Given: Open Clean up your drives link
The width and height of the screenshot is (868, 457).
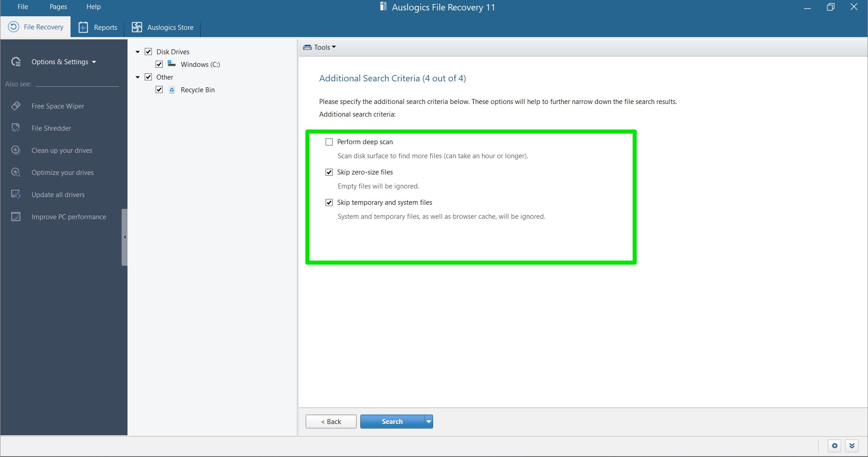Looking at the screenshot, I should click(62, 151).
